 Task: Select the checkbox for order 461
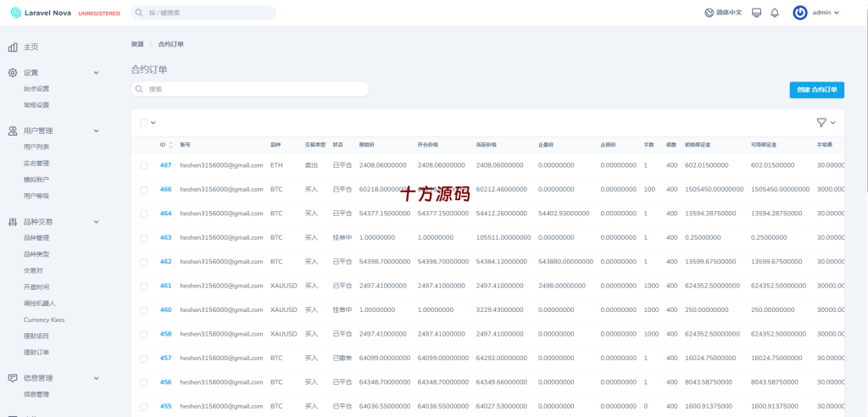coord(144,286)
